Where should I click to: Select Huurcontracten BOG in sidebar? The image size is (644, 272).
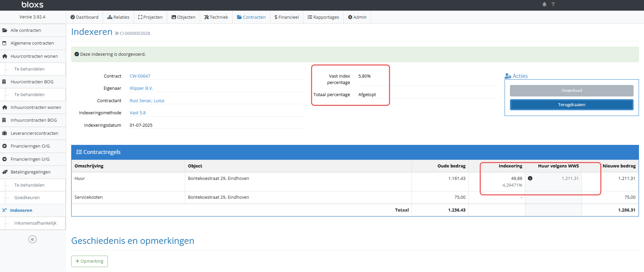[x=33, y=82]
